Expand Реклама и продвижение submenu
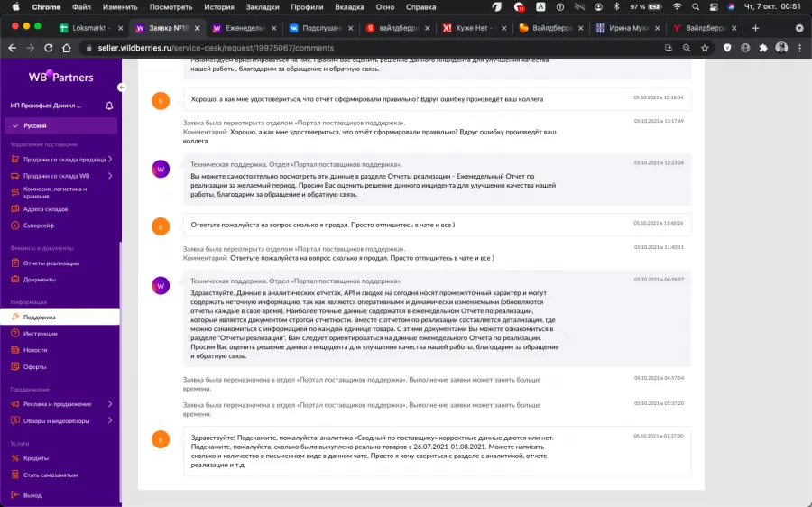Viewport: 812px width, 507px height. (x=110, y=404)
